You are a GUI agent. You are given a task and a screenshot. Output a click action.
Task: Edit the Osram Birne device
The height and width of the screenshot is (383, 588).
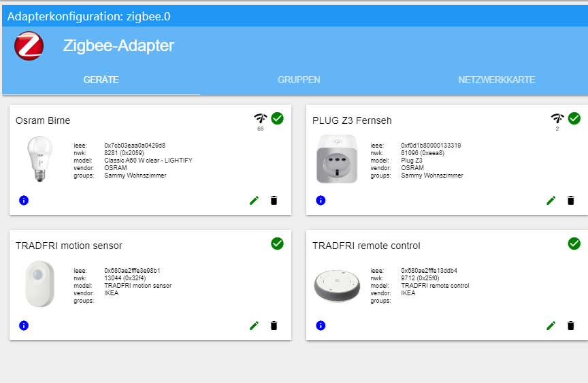point(255,201)
